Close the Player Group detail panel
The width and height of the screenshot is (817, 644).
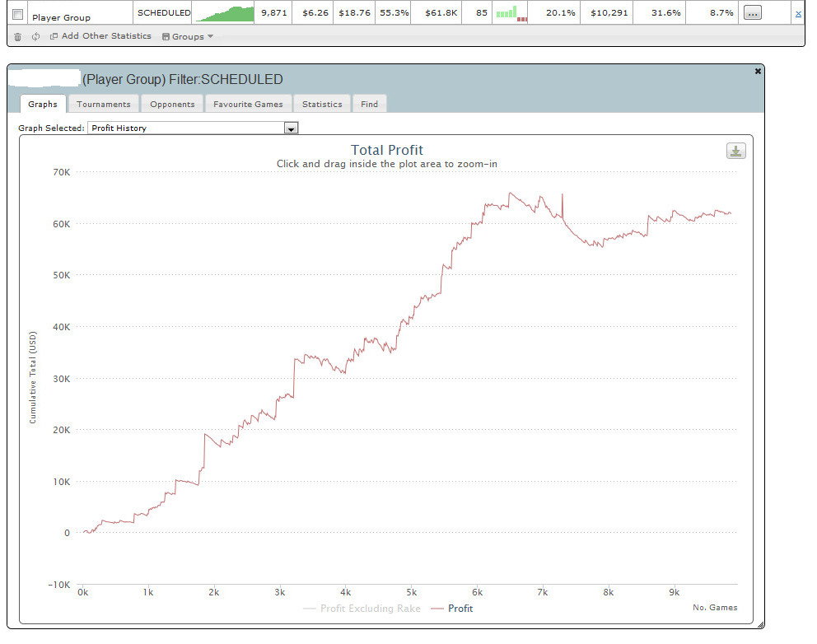click(758, 72)
